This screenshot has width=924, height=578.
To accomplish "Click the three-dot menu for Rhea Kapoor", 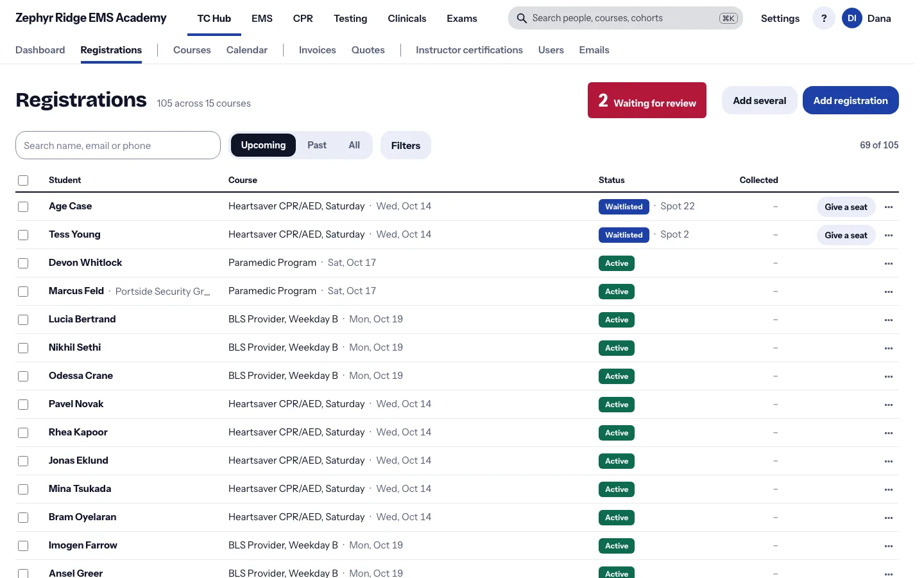I will pyautogui.click(x=889, y=433).
